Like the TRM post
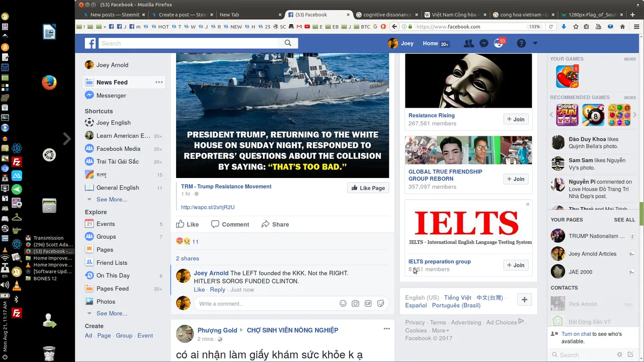 (187, 224)
